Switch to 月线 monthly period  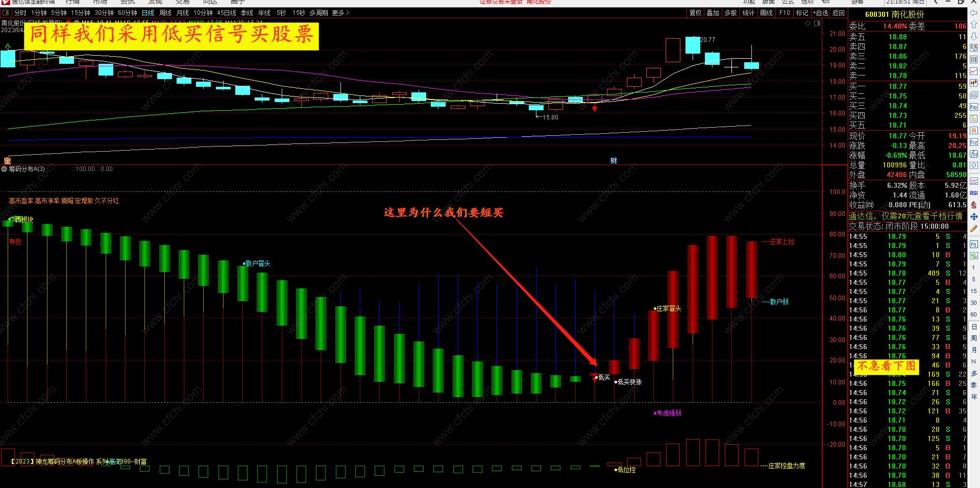coord(182,13)
